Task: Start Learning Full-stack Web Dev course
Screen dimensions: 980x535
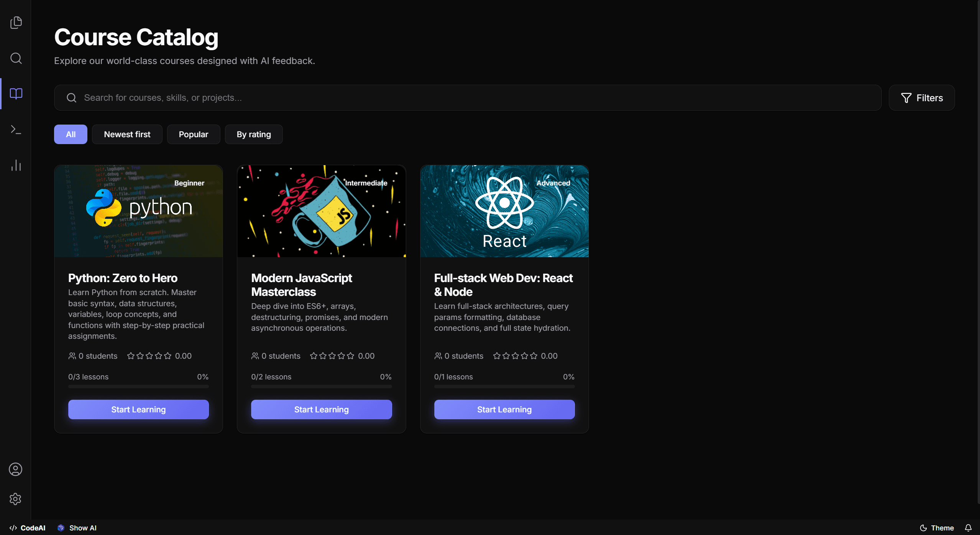Action: pos(504,409)
